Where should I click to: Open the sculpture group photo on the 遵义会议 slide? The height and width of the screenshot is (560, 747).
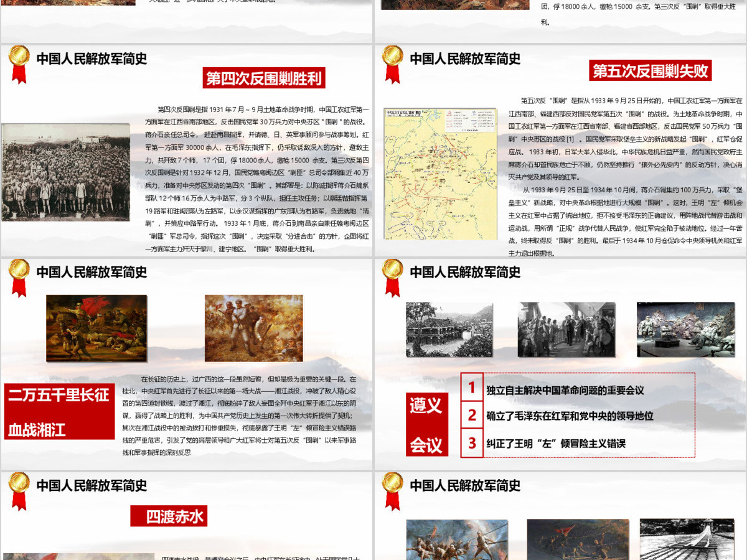coord(685,330)
